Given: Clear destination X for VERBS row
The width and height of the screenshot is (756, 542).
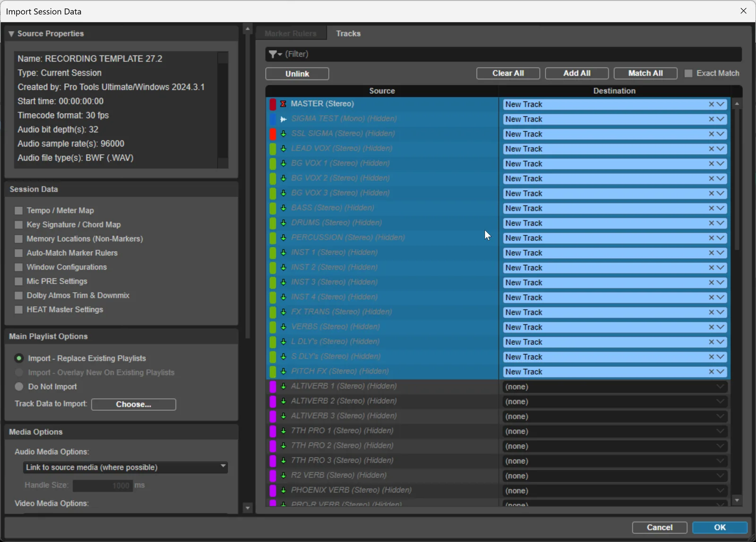Looking at the screenshot, I should click(x=711, y=327).
